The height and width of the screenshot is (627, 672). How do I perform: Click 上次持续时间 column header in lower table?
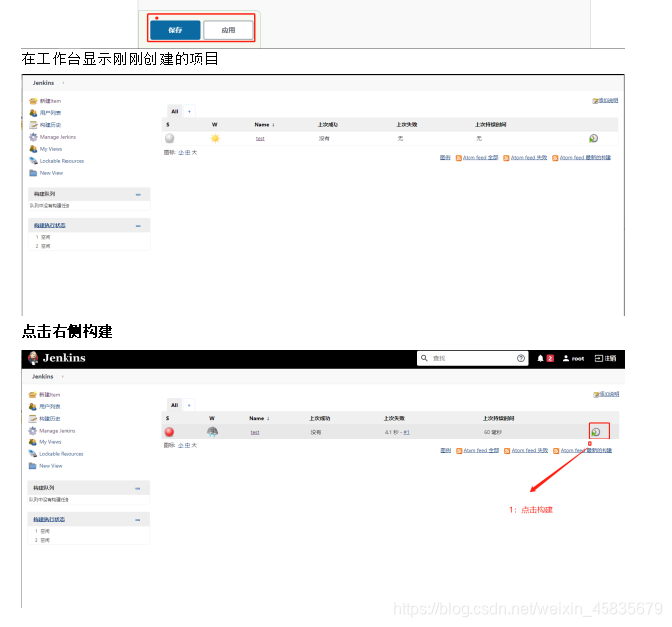click(499, 418)
